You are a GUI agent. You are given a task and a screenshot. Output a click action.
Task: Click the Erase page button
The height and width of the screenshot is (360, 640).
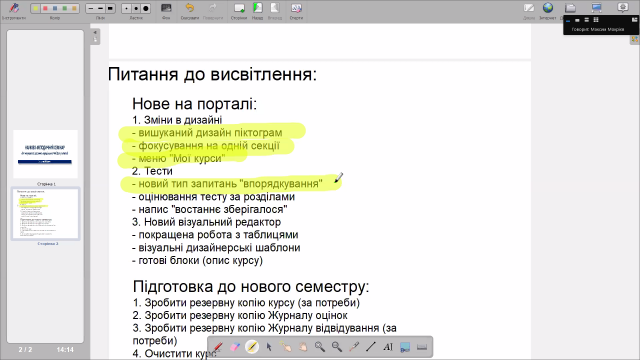(296, 10)
